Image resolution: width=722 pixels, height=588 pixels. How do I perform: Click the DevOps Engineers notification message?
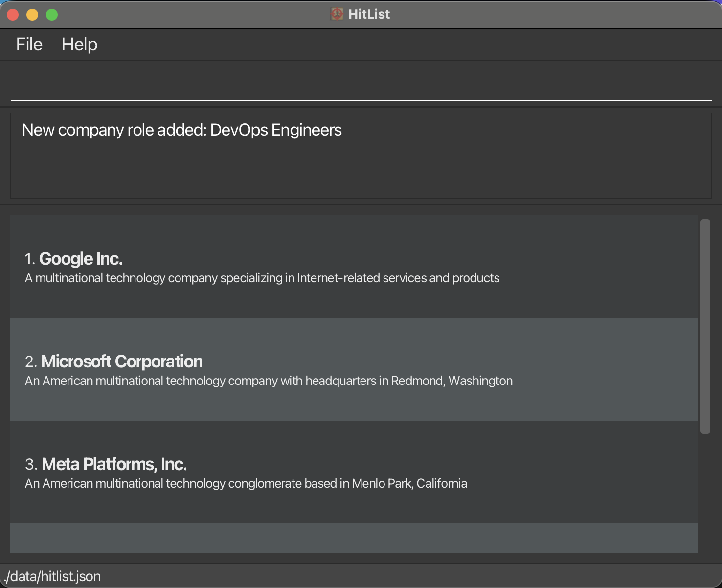pyautogui.click(x=181, y=130)
